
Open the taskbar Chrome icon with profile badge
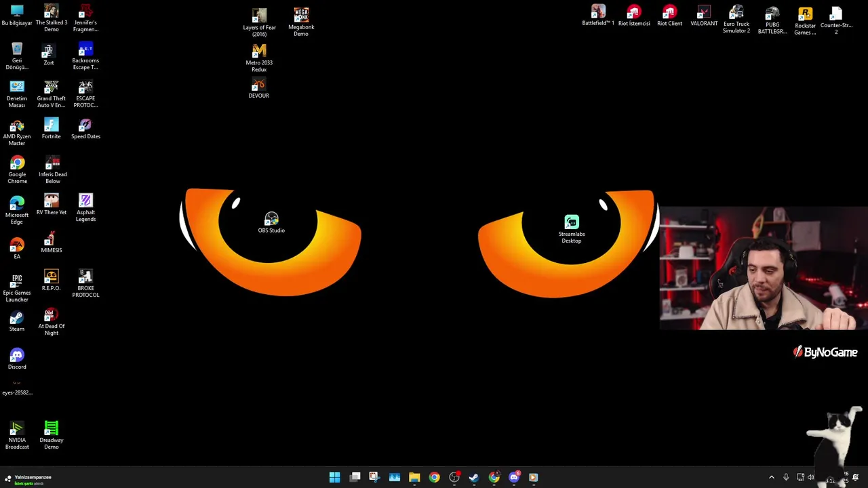[x=494, y=477]
